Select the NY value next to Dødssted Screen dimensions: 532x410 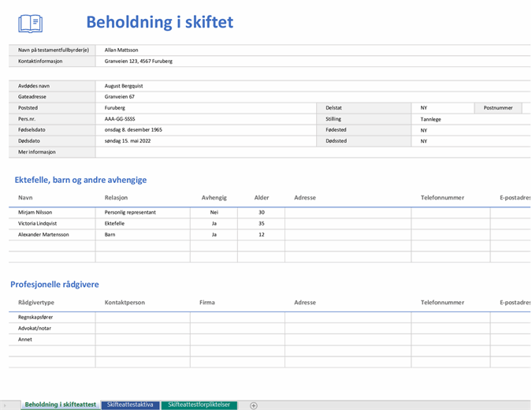(471, 141)
